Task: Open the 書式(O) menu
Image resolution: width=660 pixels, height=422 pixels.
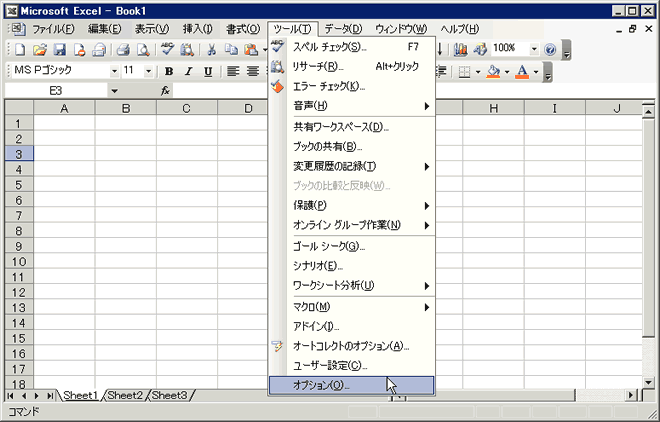Action: 243,29
